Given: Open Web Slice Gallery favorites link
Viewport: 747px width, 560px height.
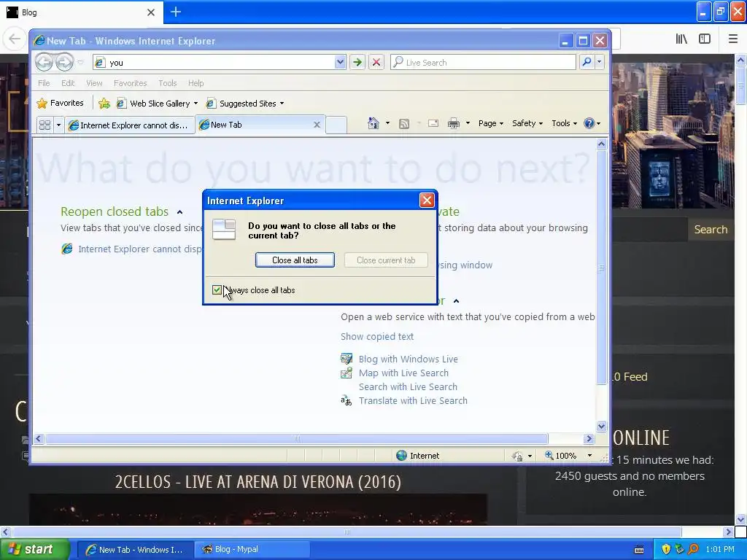Looking at the screenshot, I should pos(158,104).
